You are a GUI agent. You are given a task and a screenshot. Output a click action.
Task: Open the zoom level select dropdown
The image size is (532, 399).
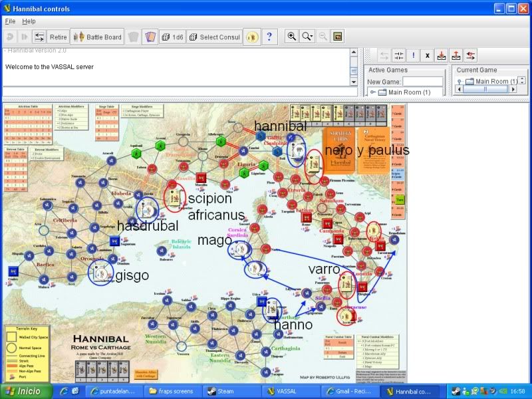pyautogui.click(x=307, y=37)
